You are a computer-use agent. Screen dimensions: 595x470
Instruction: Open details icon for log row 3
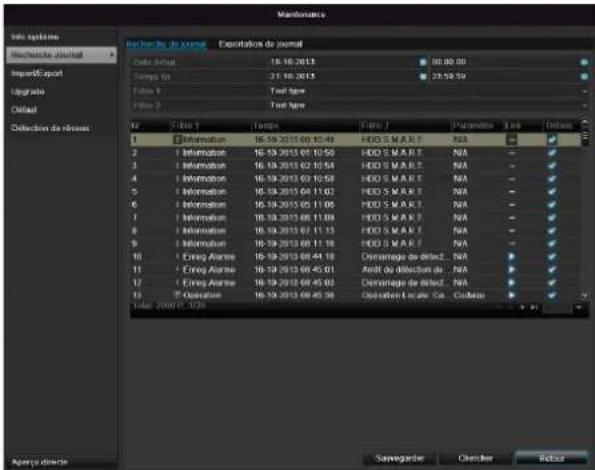click(x=552, y=166)
